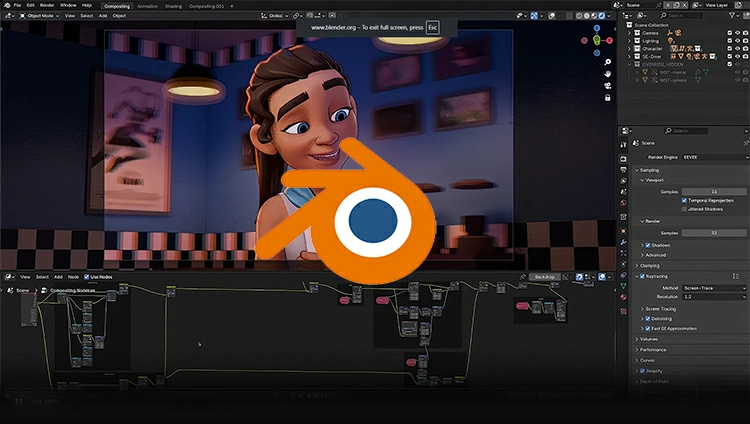Open the Material properties tab (red sphere)

pyautogui.click(x=623, y=297)
